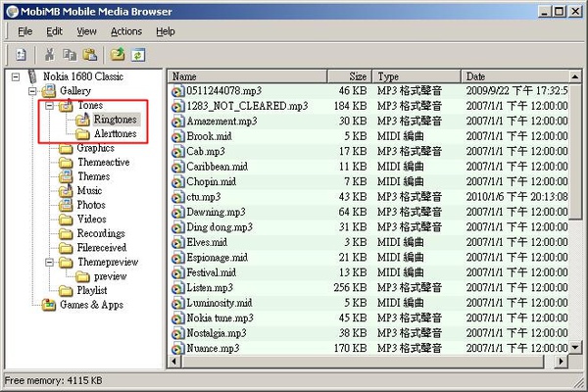Open the Help menu
588x392 pixels.
[166, 31]
